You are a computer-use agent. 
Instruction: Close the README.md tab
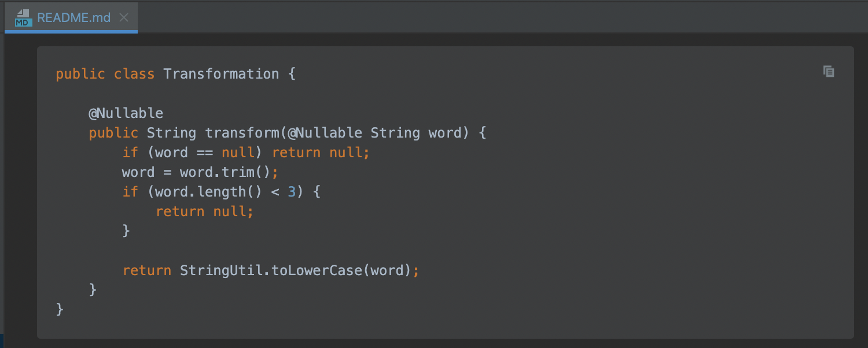click(123, 17)
